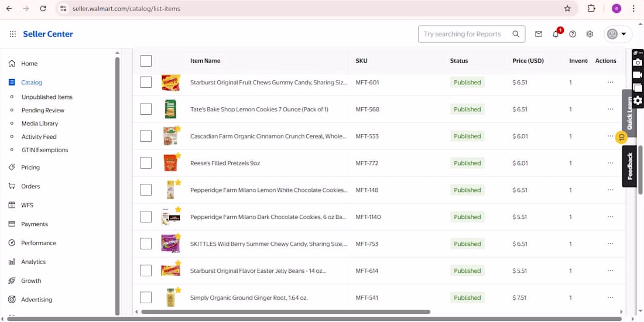This screenshot has width=644, height=322.
Task: Open the mail messages icon
Action: pyautogui.click(x=539, y=34)
